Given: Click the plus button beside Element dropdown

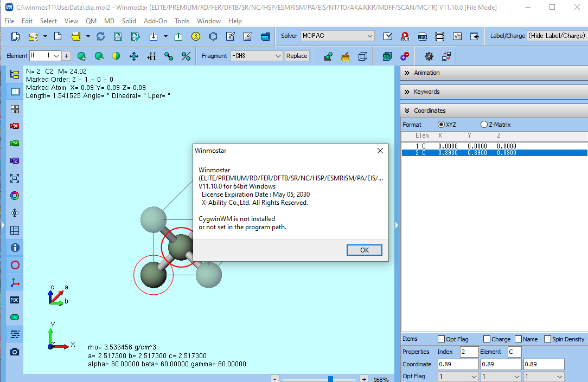Looking at the screenshot, I should (66, 56).
